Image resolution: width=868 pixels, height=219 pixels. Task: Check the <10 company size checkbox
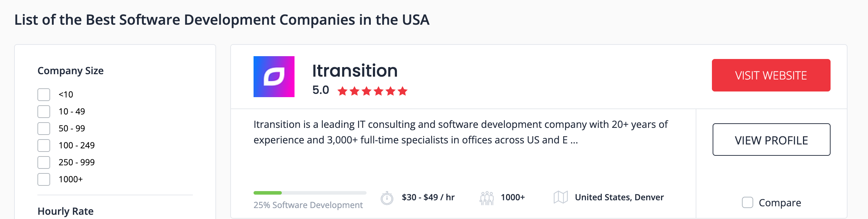(44, 95)
